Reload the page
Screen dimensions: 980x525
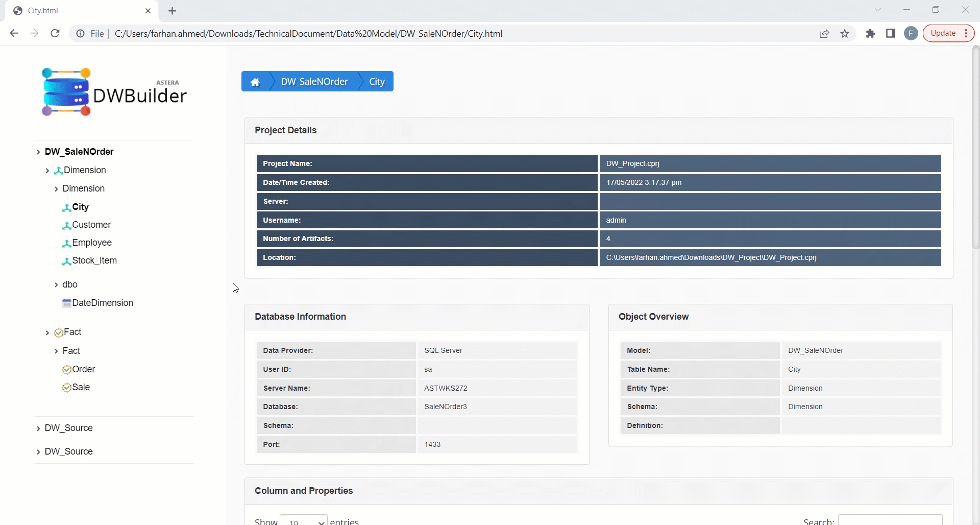click(55, 34)
